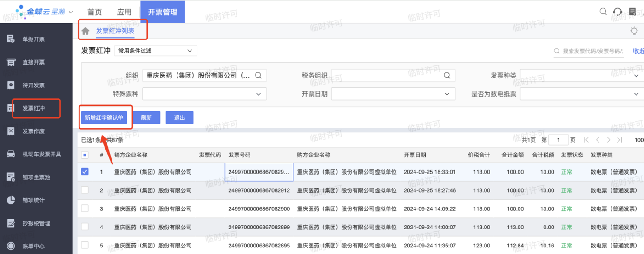The image size is (644, 254).
Task: Open 单据开票 in the sidebar
Action: [33, 39]
